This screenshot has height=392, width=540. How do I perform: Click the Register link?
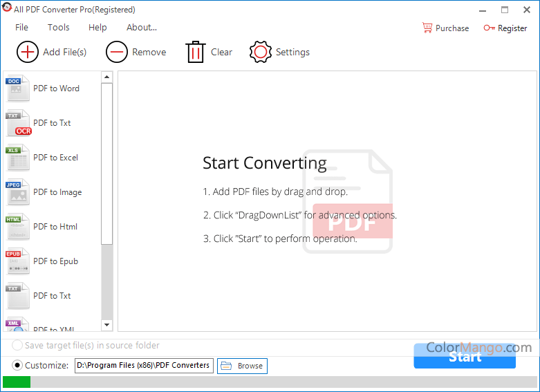512,28
